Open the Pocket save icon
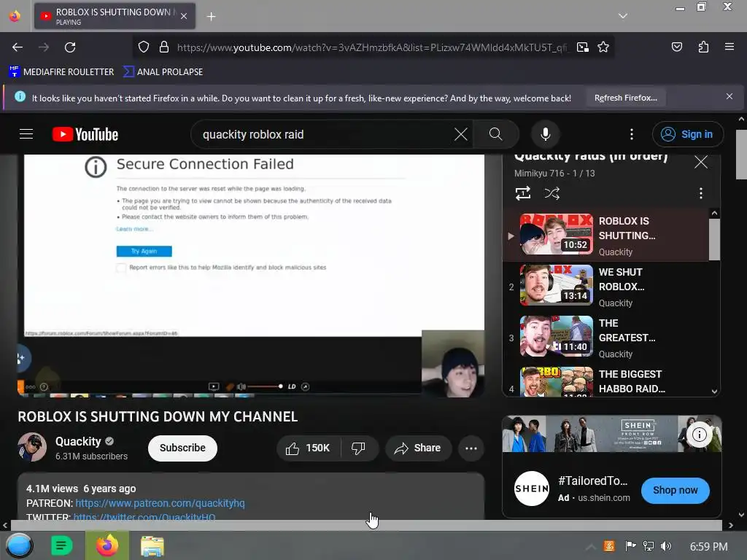The width and height of the screenshot is (747, 560). click(x=676, y=47)
